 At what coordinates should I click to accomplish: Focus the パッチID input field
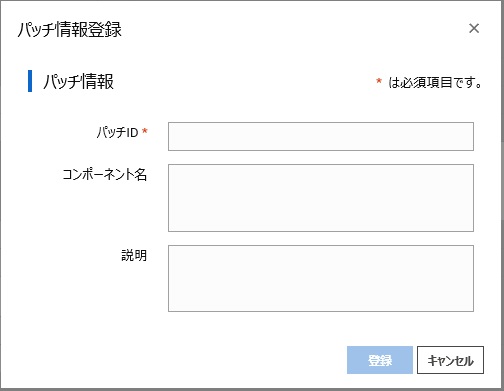(321, 136)
